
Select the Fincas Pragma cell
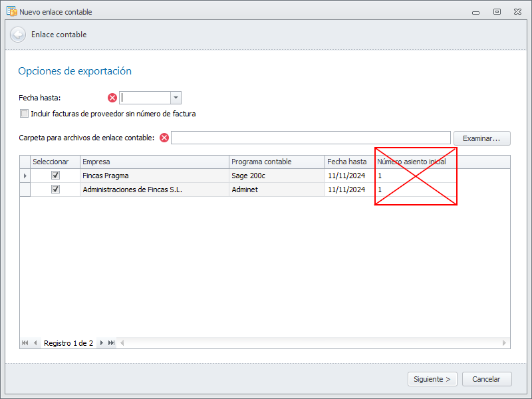click(154, 176)
